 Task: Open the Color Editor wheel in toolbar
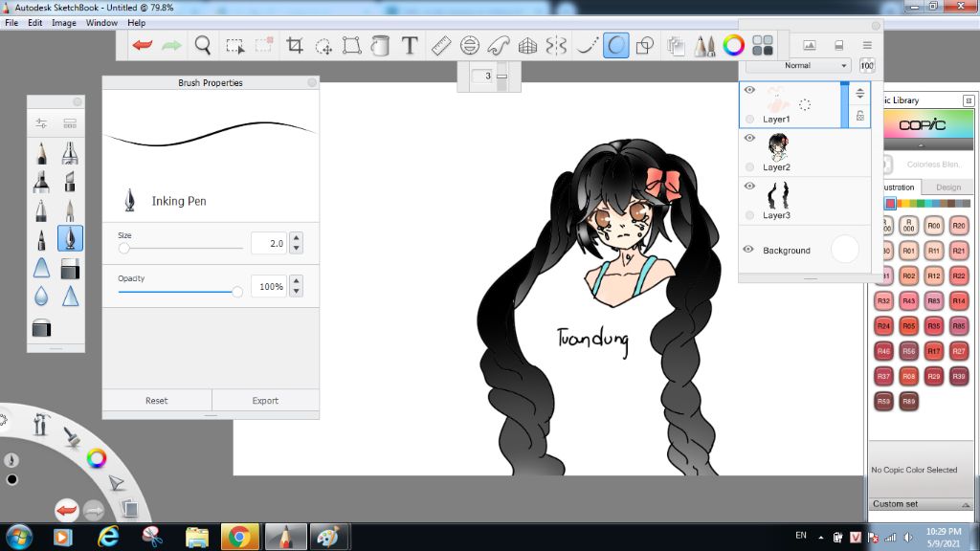pyautogui.click(x=734, y=45)
